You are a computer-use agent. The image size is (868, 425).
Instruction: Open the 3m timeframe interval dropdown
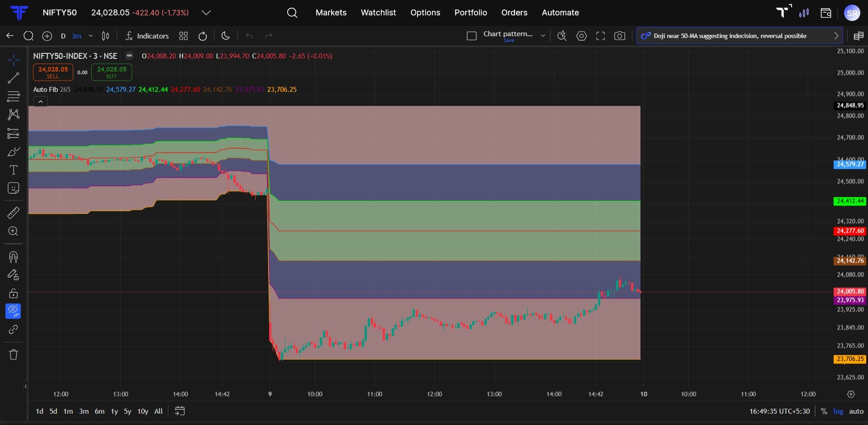point(90,36)
